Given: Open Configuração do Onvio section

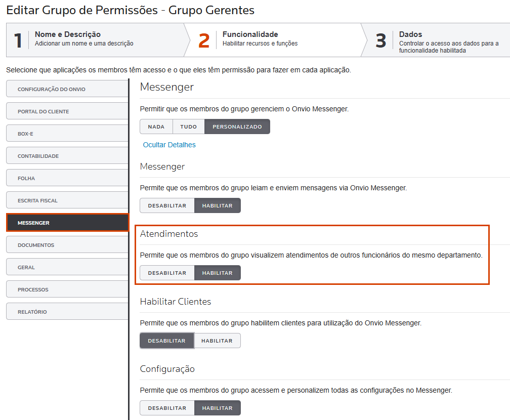Looking at the screenshot, I should [x=67, y=89].
